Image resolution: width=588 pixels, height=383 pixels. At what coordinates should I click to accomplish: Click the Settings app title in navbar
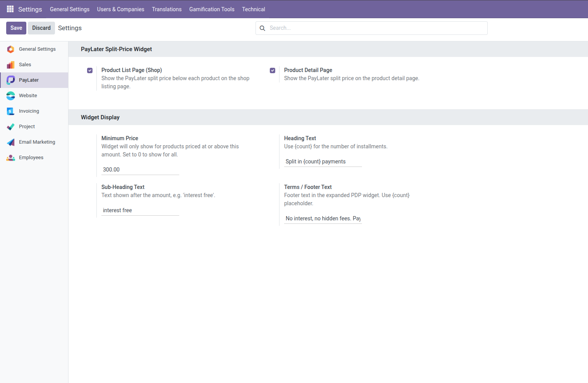30,9
